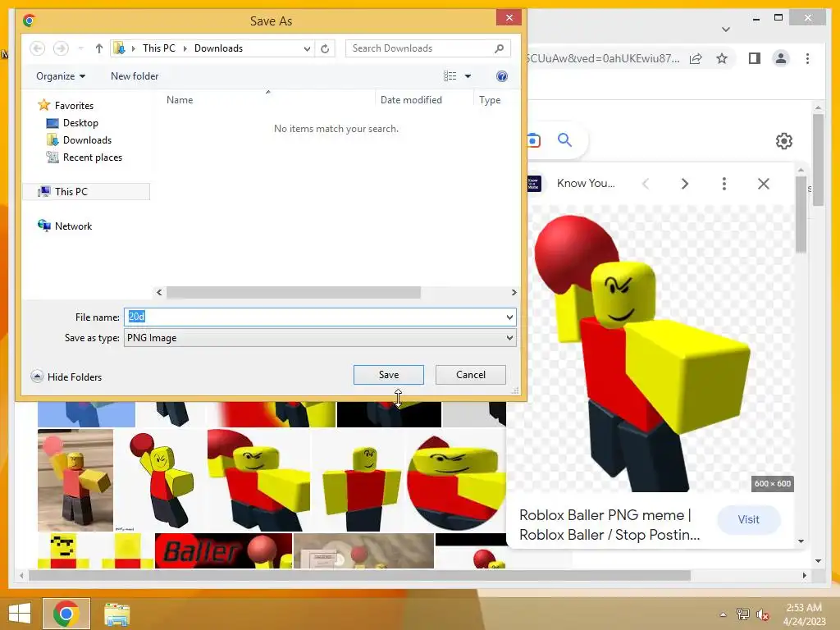Expand the address path dropdown arrow
The width and height of the screenshot is (840, 630).
pos(307,48)
